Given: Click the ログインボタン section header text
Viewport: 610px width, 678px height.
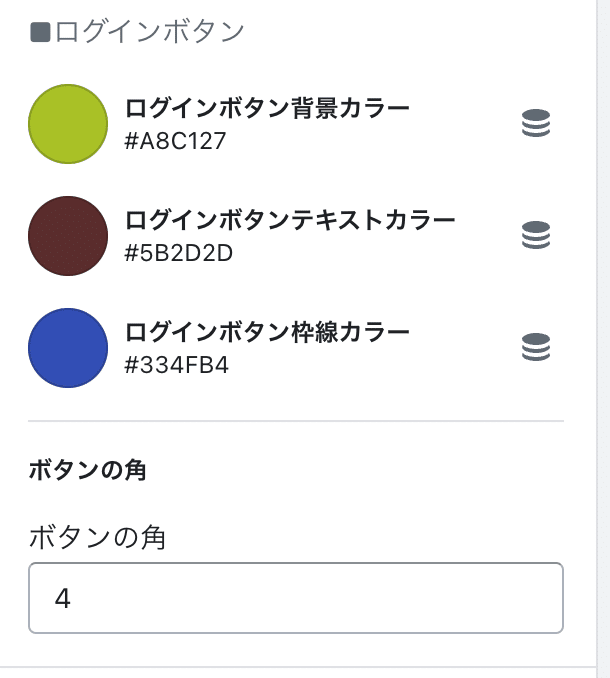Looking at the screenshot, I should tap(150, 32).
